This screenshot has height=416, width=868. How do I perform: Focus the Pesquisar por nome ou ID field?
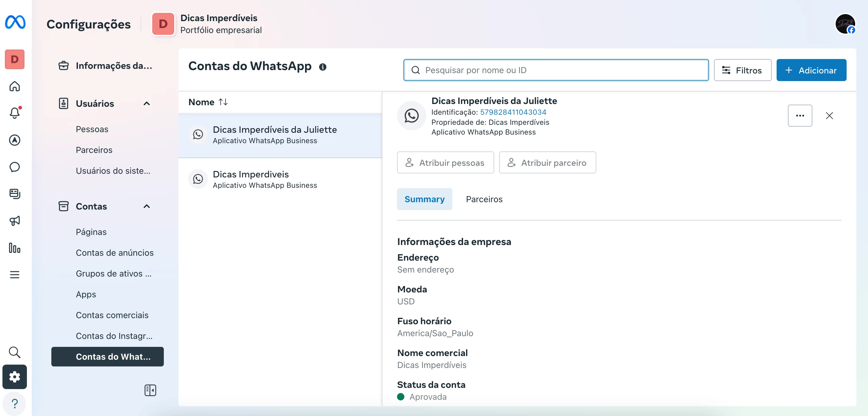point(556,70)
